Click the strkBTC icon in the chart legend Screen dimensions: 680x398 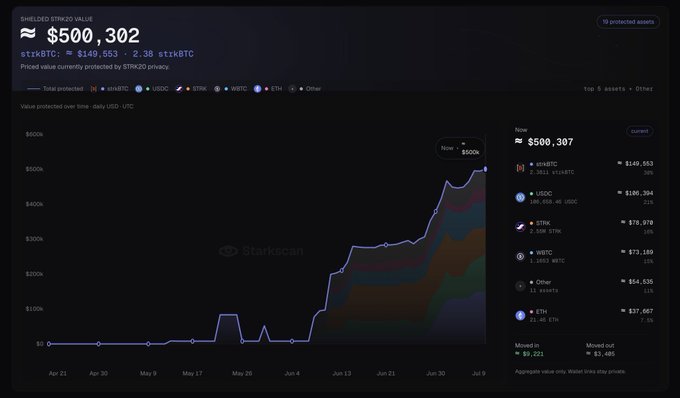93,89
